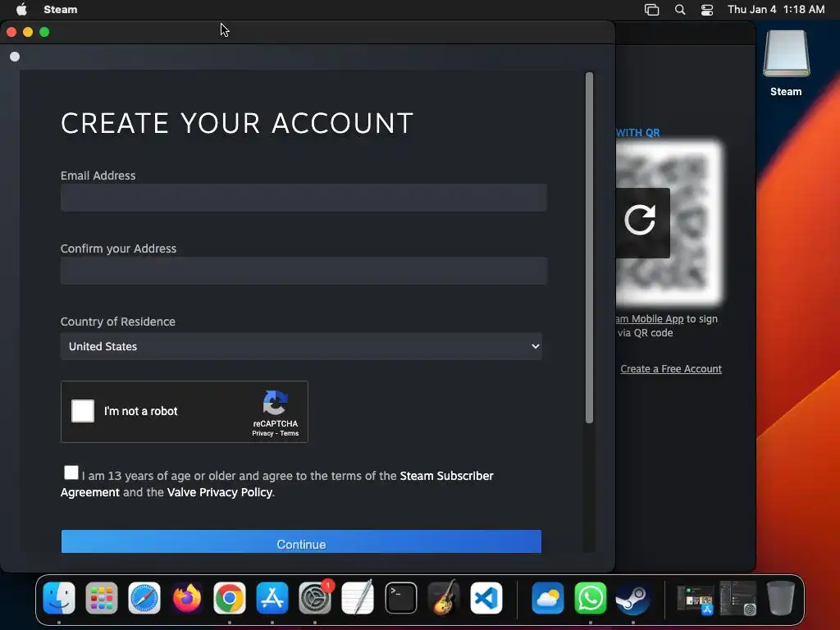
Task: Click the Continue button
Action: (301, 541)
